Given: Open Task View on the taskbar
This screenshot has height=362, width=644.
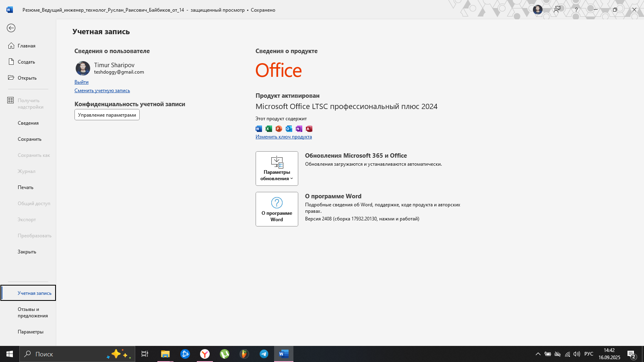Looking at the screenshot, I should (145, 354).
